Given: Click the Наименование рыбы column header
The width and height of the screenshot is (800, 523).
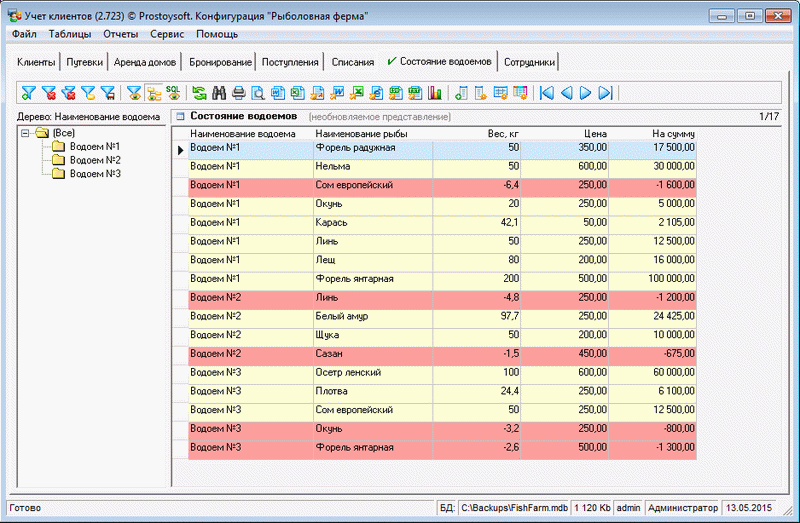Looking at the screenshot, I should click(357, 133).
